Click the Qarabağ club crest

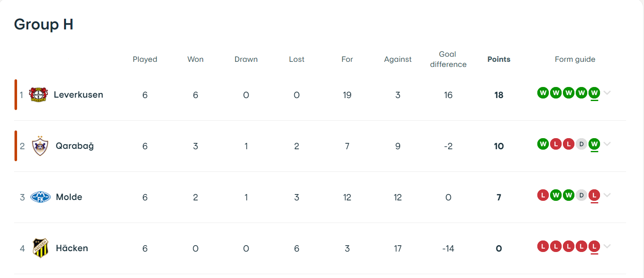tap(40, 146)
